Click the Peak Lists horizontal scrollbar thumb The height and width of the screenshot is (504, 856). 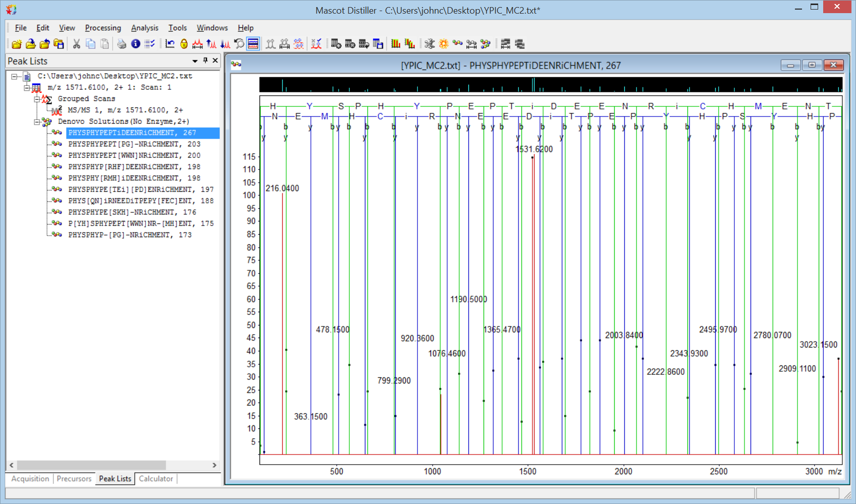91,465
